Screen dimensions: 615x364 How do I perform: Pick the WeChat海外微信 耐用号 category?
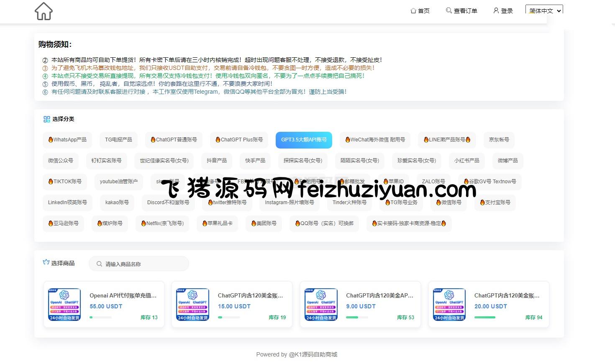point(375,140)
